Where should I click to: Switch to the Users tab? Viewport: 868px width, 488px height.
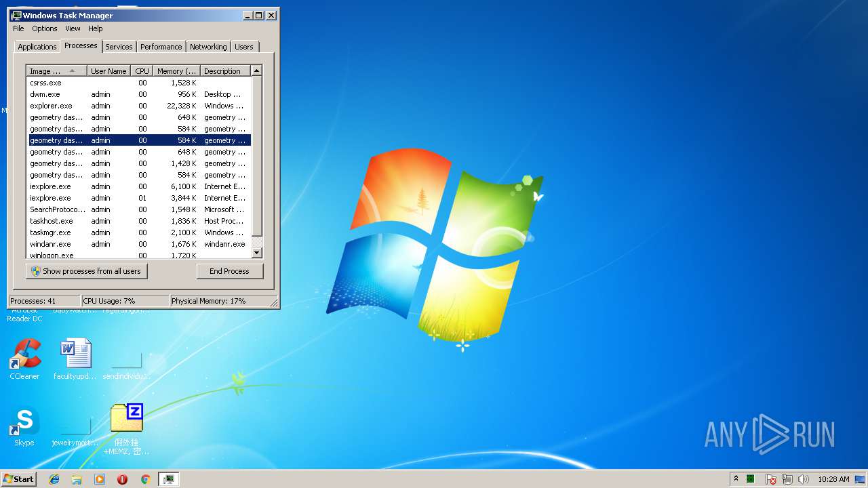tap(244, 47)
